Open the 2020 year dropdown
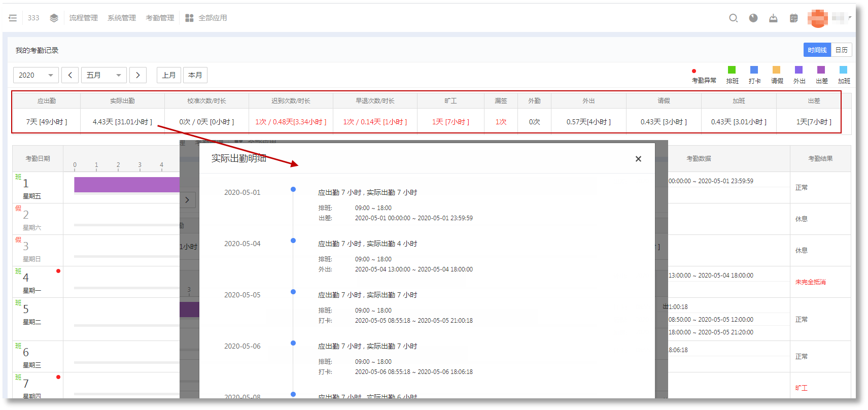Screen dimensions: 868x410 pos(36,75)
